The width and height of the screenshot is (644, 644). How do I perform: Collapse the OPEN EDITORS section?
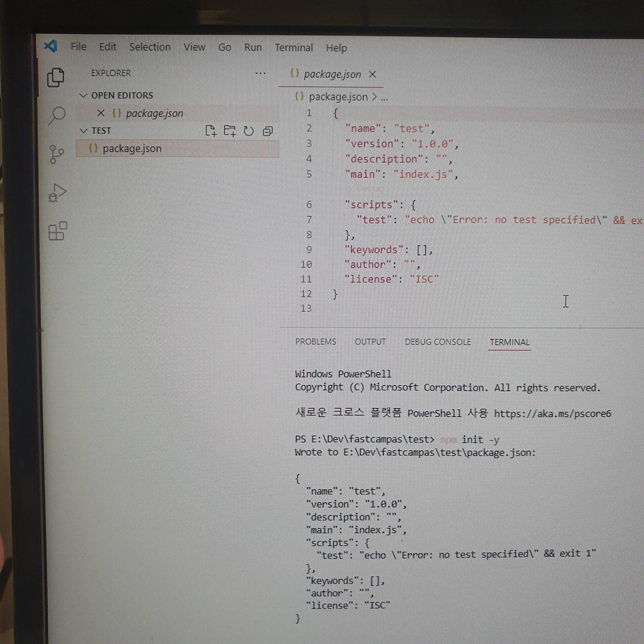coord(83,96)
